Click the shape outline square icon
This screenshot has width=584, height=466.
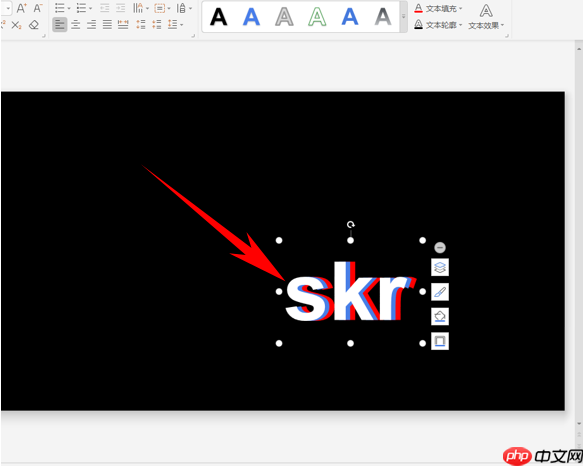coord(440,341)
